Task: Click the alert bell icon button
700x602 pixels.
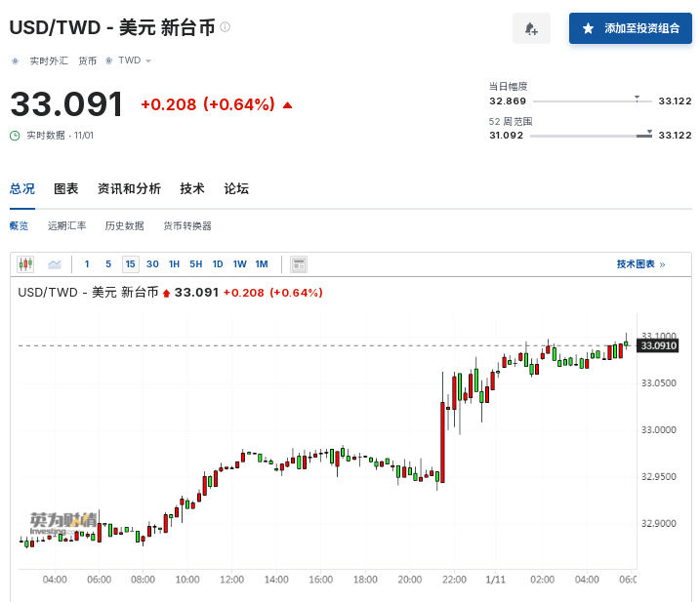Action: (531, 28)
